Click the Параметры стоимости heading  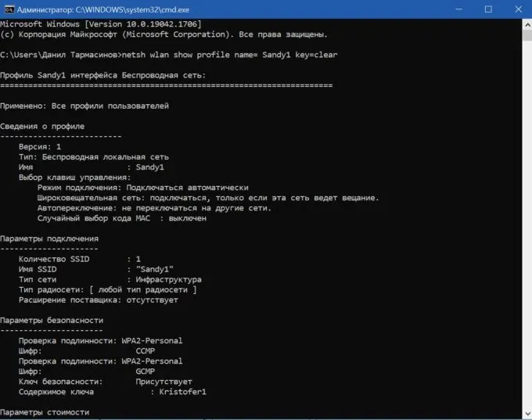45,412
